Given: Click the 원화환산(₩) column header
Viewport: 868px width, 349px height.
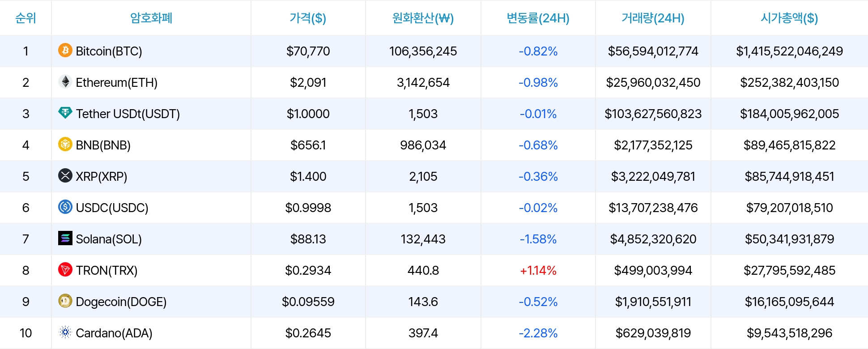Looking at the screenshot, I should pos(423,18).
